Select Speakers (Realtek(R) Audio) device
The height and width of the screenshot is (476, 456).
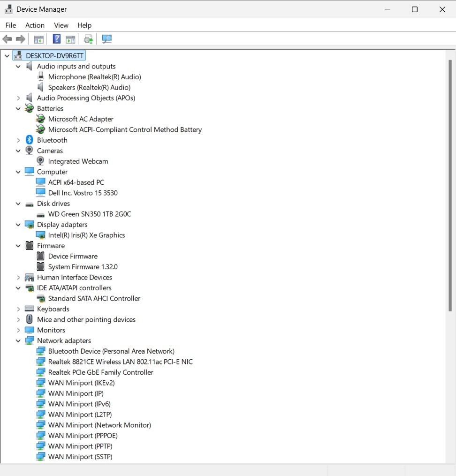pyautogui.click(x=89, y=87)
